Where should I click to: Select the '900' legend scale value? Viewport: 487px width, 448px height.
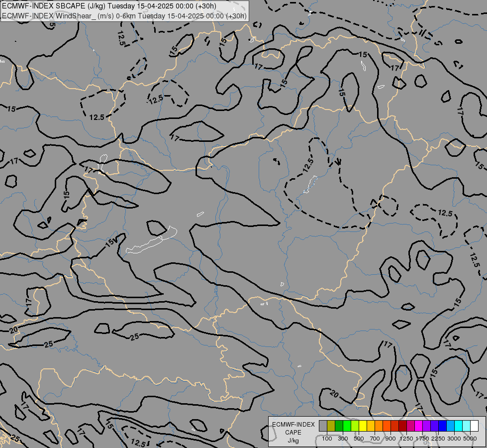(x=390, y=439)
